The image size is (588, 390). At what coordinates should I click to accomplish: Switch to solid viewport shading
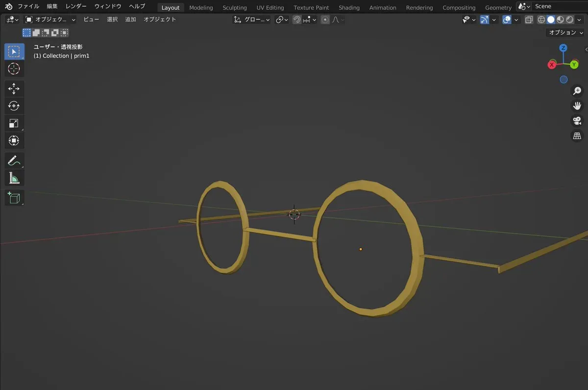pos(551,20)
